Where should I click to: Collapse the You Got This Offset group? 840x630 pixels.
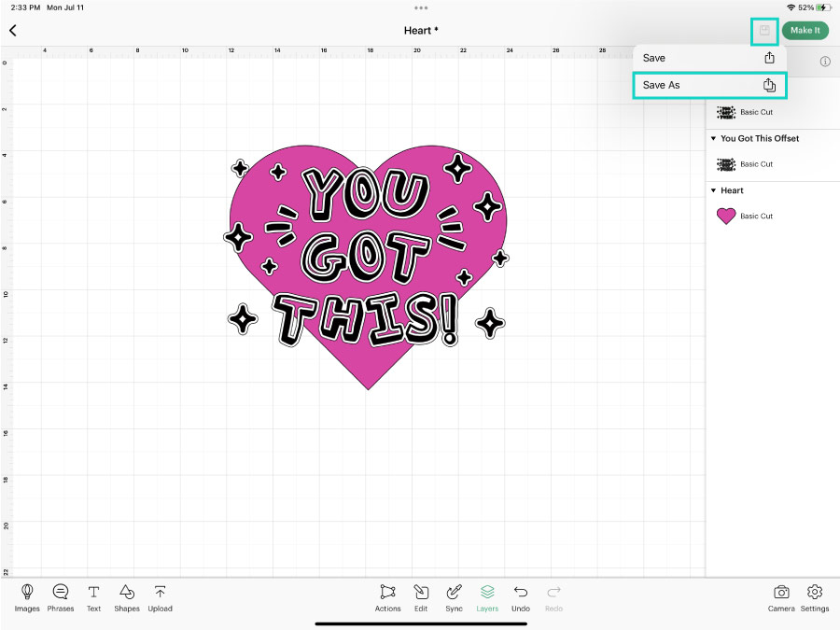click(714, 138)
